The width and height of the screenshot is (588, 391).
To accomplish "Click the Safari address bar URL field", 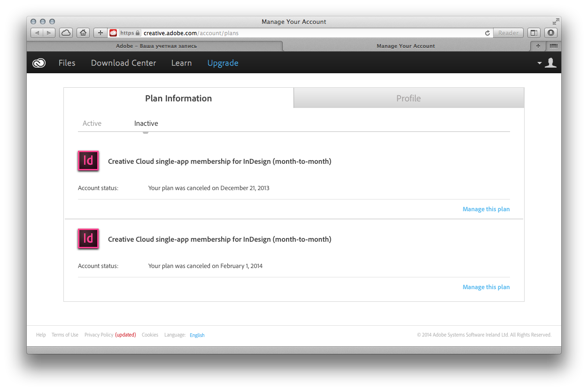I will pyautogui.click(x=310, y=33).
